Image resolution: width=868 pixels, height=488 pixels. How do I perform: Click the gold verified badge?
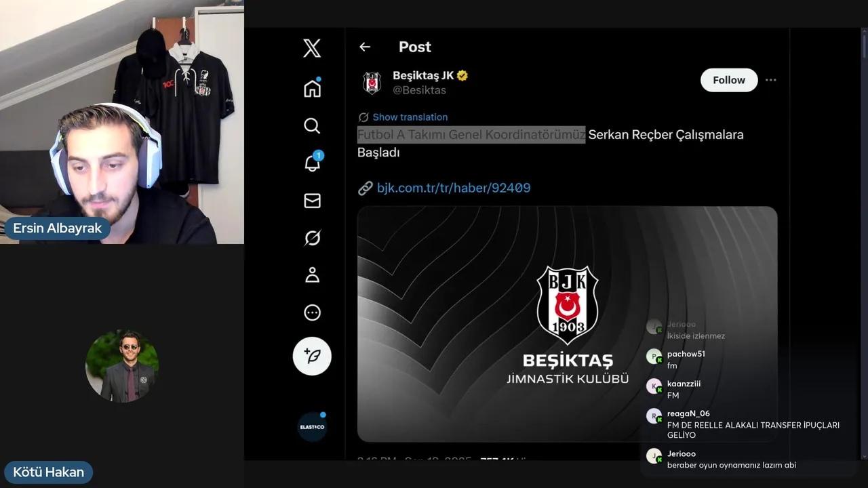point(462,75)
